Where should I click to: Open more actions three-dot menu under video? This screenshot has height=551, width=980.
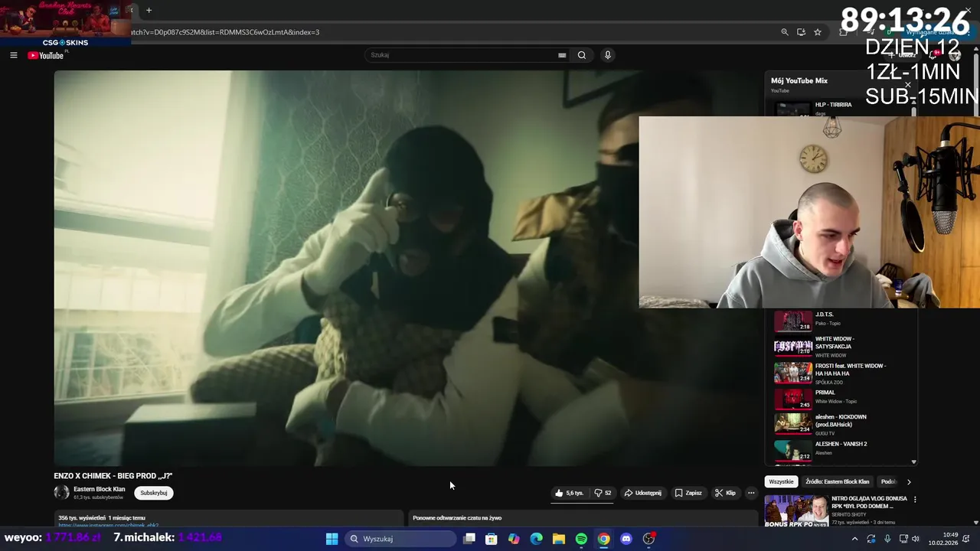click(751, 493)
